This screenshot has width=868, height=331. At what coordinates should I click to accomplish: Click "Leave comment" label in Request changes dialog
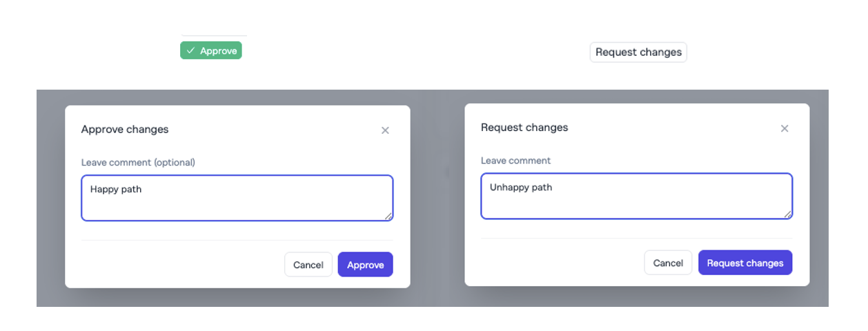coord(515,161)
